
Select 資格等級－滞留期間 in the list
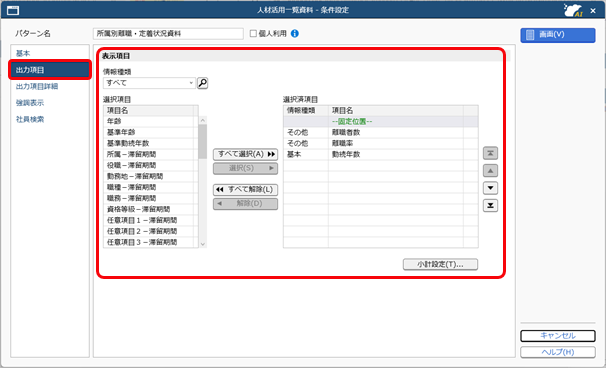tap(151, 210)
